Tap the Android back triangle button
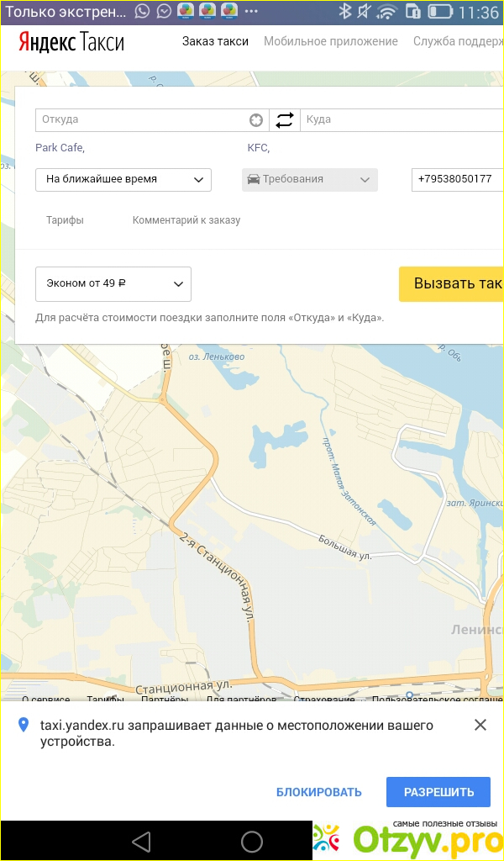The height and width of the screenshot is (861, 504). [x=141, y=841]
